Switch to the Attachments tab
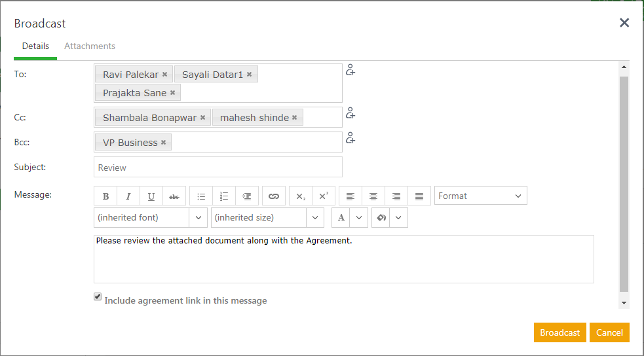This screenshot has width=644, height=356. 90,46
